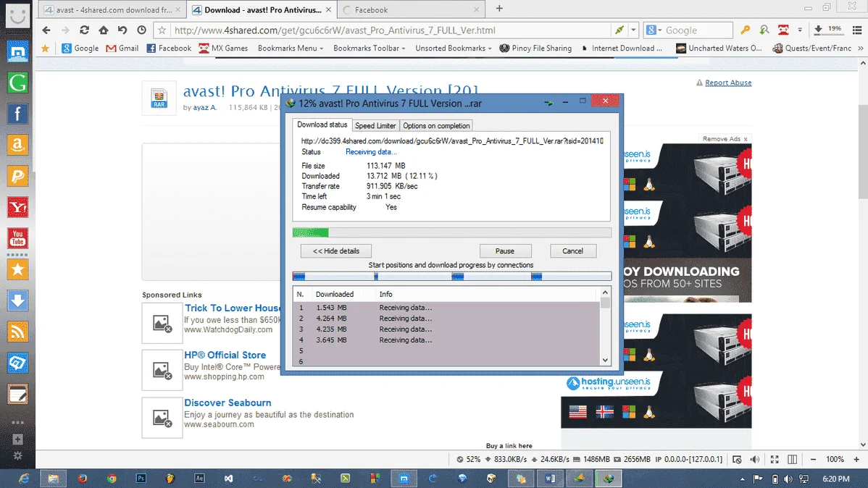Pause the avast download
The height and width of the screenshot is (488, 868).
tap(505, 251)
